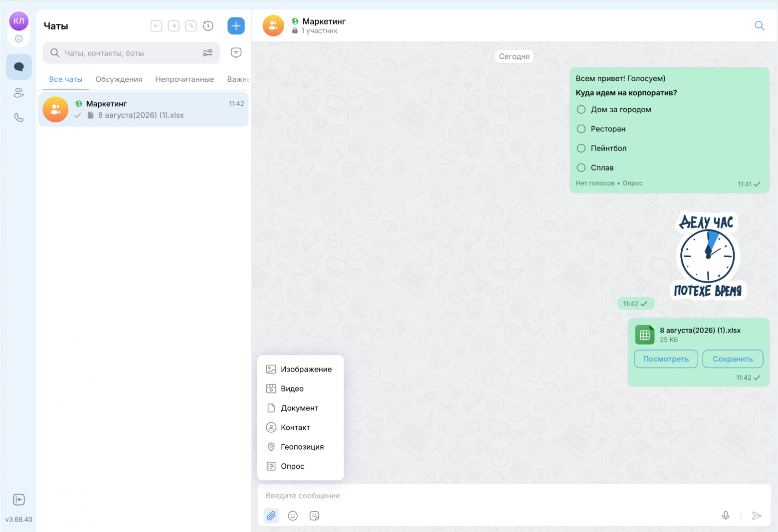Start voice recording with microphone icon
This screenshot has height=532, width=778.
[726, 516]
